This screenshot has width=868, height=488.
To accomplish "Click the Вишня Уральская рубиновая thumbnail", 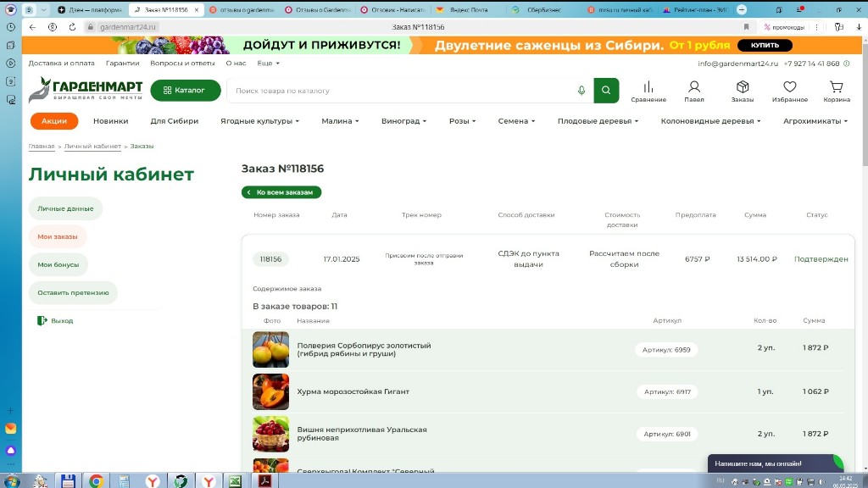I will point(270,434).
